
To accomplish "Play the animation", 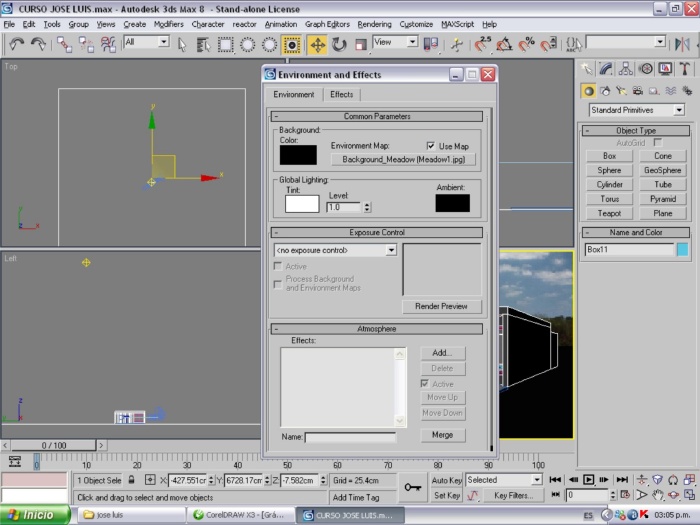I will pyautogui.click(x=589, y=479).
